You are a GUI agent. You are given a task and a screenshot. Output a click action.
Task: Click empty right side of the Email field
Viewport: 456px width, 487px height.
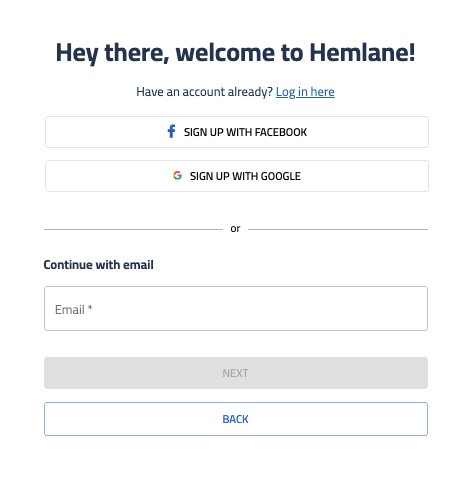(333, 308)
